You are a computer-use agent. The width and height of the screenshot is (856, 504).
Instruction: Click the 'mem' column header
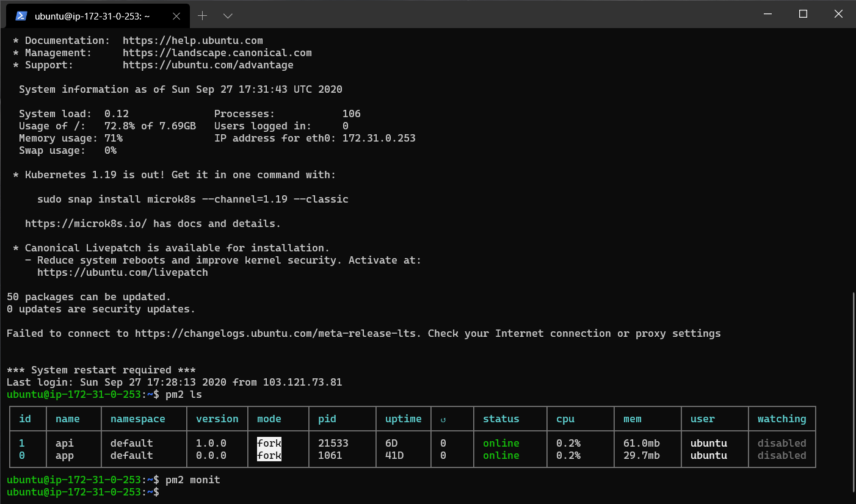click(x=633, y=419)
